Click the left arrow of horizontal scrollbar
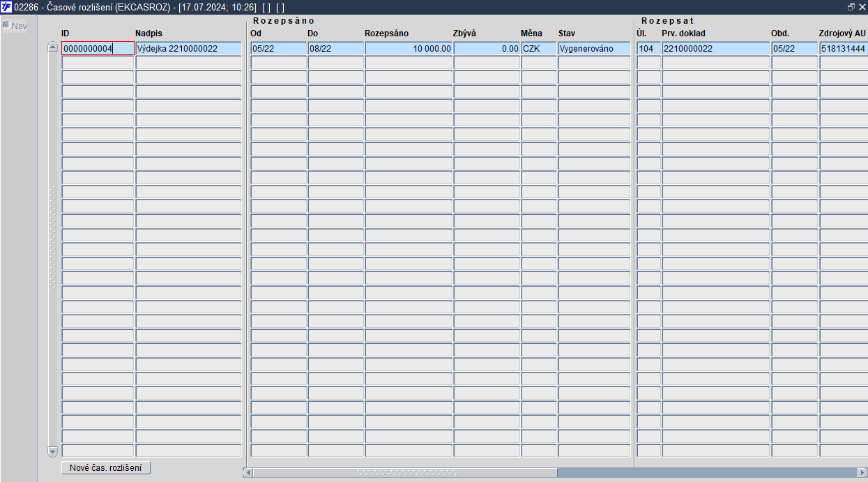Image resolution: width=868 pixels, height=482 pixels. (x=248, y=472)
